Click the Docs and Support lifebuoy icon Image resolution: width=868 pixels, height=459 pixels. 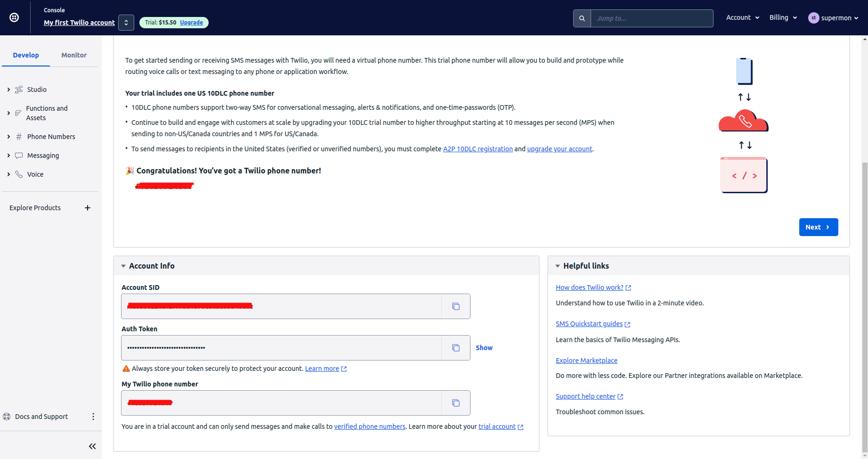point(7,417)
